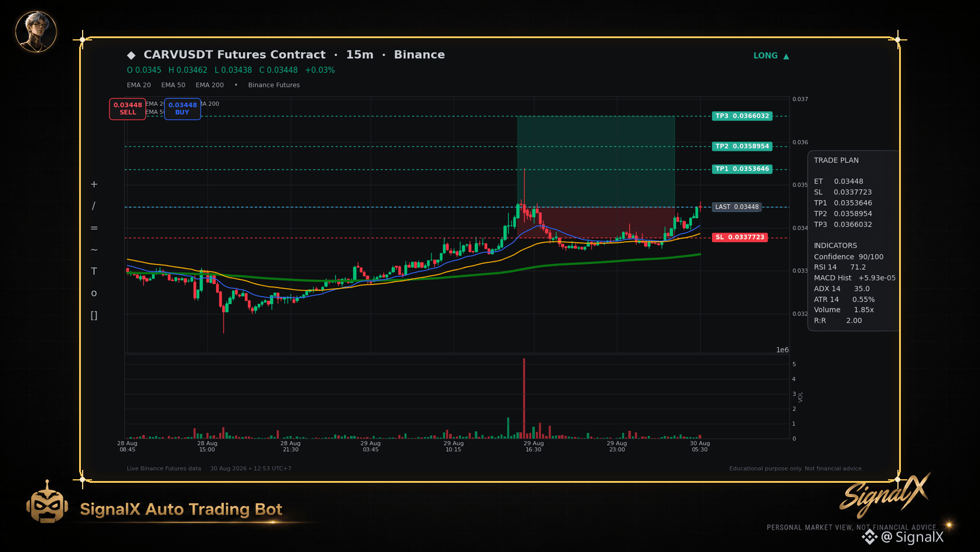
Task: Click the 28 Aug 21:30 time axis label
Action: tap(290, 446)
